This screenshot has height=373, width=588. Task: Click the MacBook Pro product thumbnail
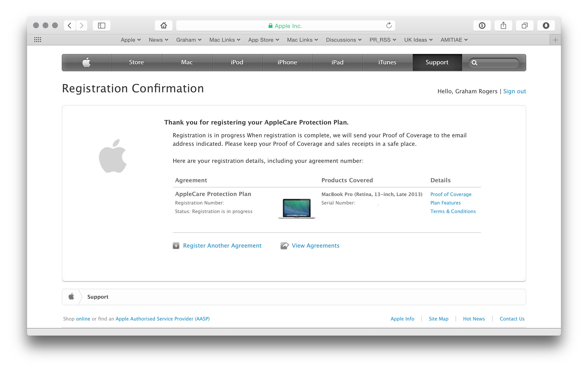(296, 209)
